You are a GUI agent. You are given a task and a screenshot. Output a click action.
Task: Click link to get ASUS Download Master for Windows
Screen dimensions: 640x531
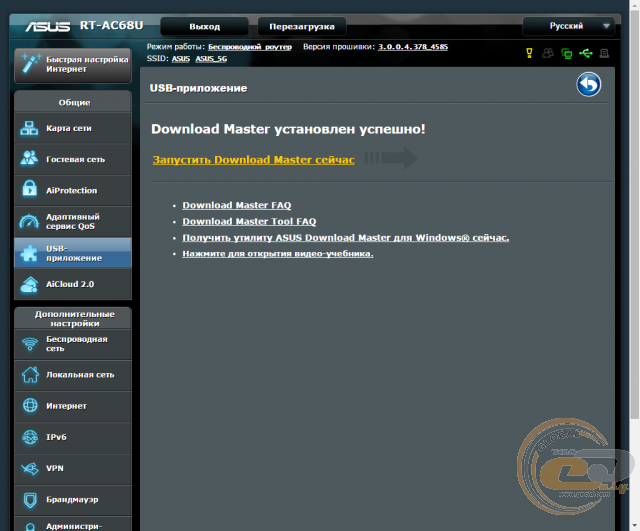345,238
